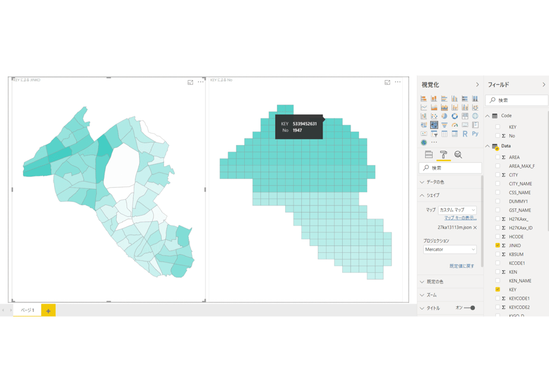The width and height of the screenshot is (549, 392).
Task: Open focus mode on JINKO map visual
Action: tap(190, 82)
